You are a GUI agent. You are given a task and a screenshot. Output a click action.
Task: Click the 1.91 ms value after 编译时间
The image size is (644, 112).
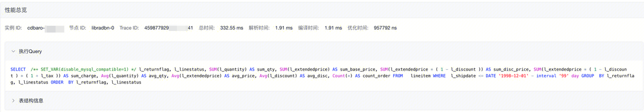(333, 28)
